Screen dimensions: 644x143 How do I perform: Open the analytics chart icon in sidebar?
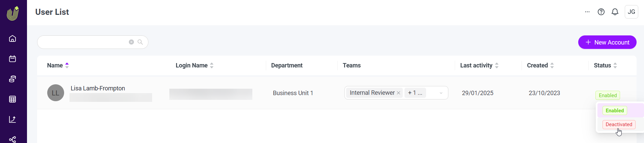point(12,119)
